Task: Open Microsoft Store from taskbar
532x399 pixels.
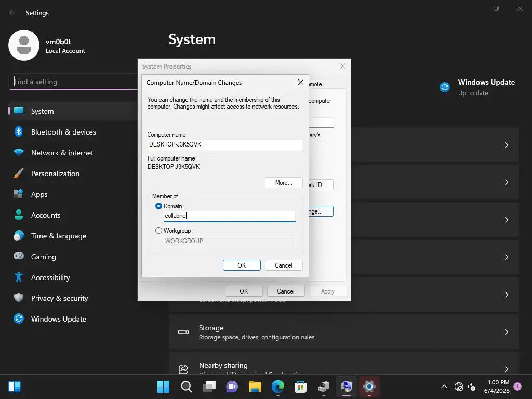Action: tap(301, 387)
